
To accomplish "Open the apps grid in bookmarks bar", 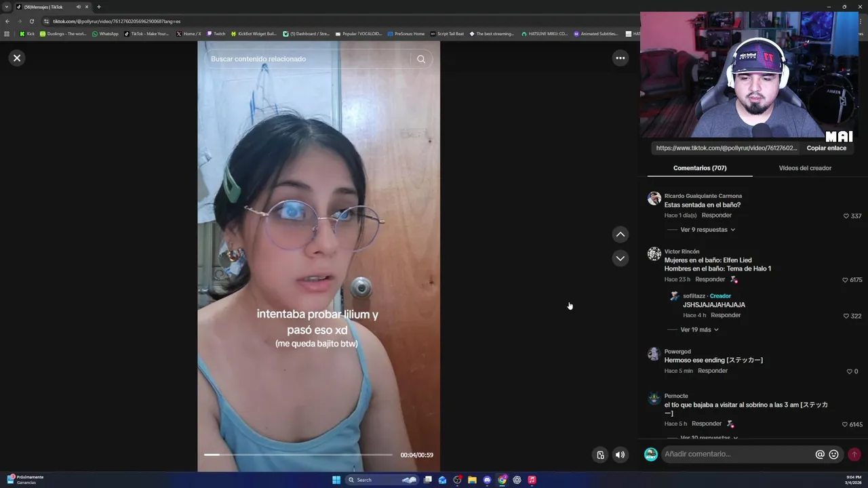I will (x=7, y=33).
